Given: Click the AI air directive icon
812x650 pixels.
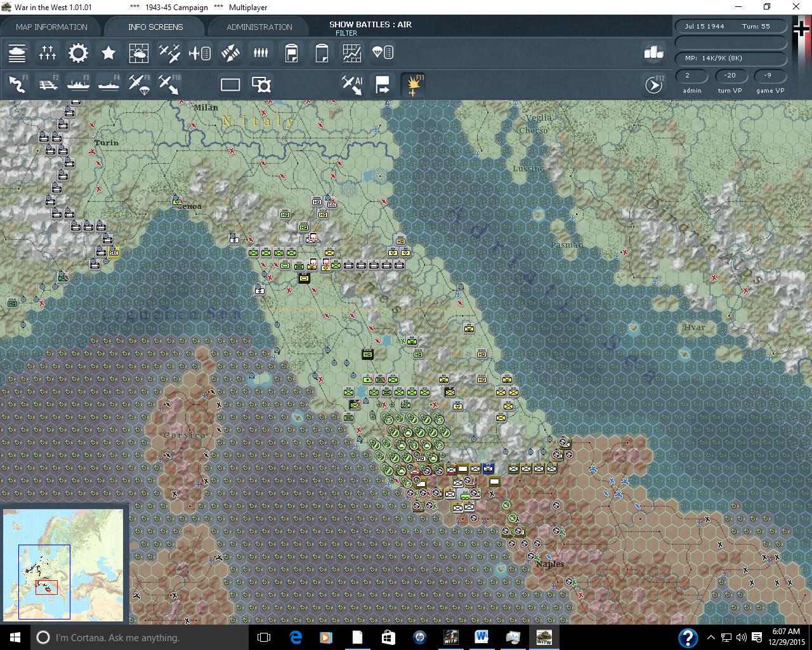Looking at the screenshot, I should (352, 84).
